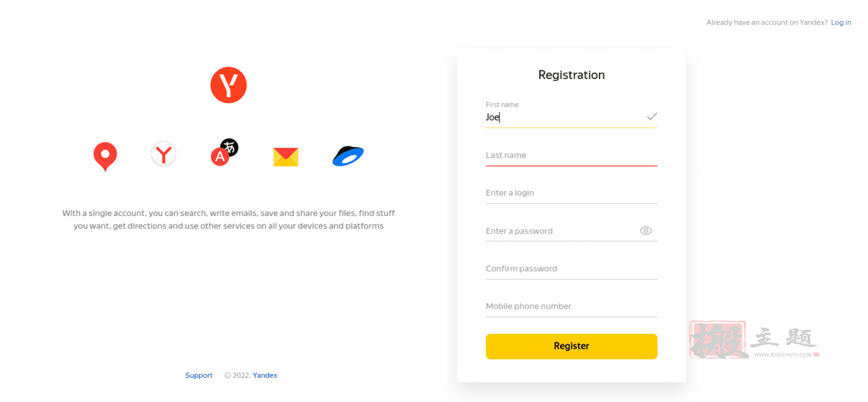Click the banzhuti.com watermark logo
The width and height of the screenshot is (868, 402).
pos(754,340)
